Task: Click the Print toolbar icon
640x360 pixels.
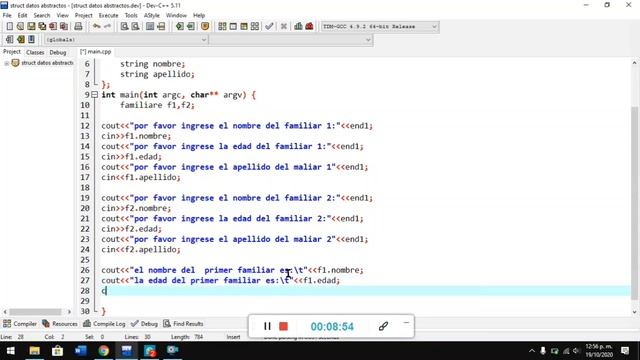Action: point(78,27)
